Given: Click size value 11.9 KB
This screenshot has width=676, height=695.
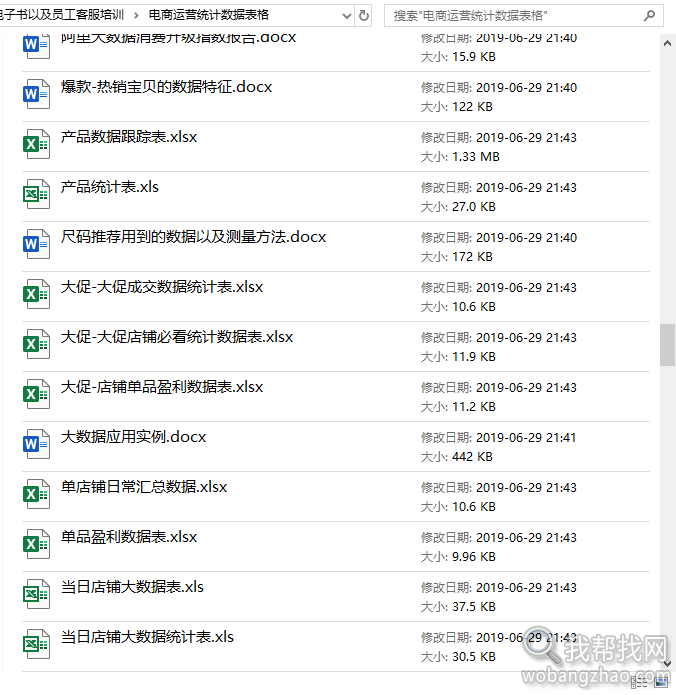Looking at the screenshot, I should (474, 357).
